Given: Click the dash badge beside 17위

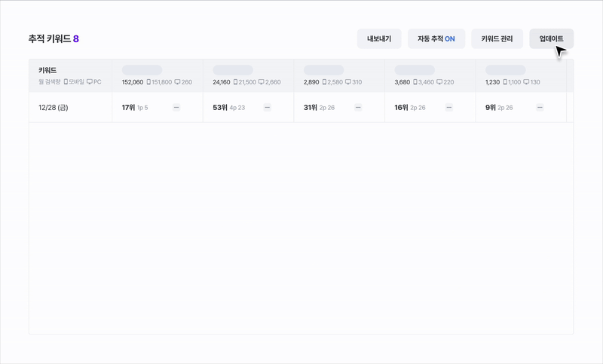Looking at the screenshot, I should (x=176, y=108).
